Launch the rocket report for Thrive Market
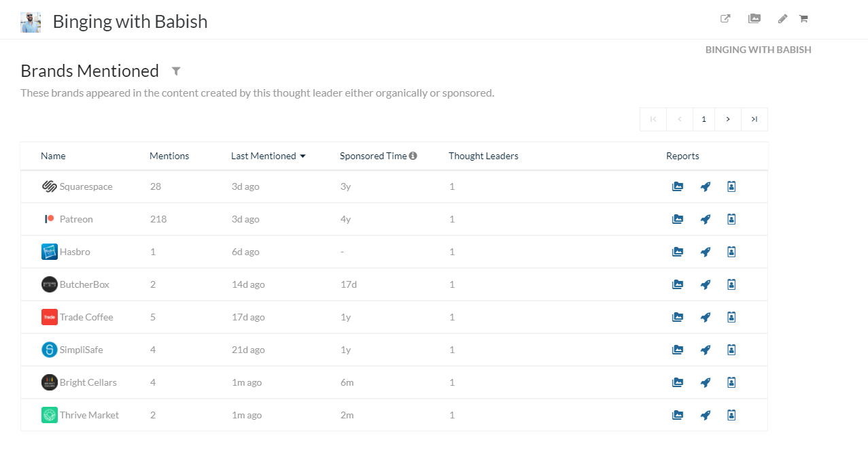868x466 pixels. (706, 415)
